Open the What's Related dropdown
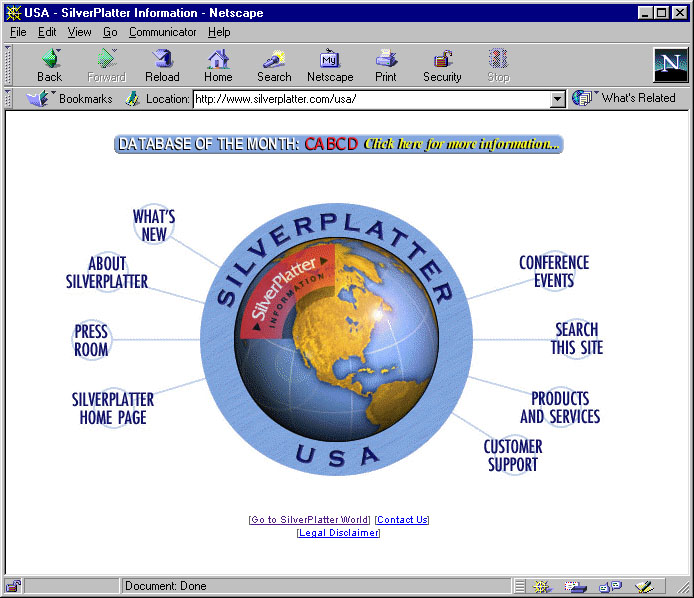This screenshot has width=694, height=598. pyautogui.click(x=625, y=99)
